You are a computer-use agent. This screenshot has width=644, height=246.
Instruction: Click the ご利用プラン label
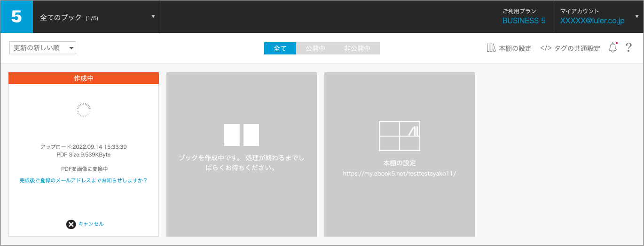click(x=519, y=11)
